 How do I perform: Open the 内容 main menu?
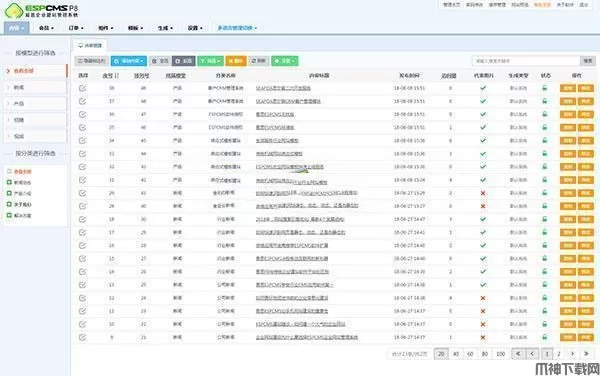click(16, 28)
